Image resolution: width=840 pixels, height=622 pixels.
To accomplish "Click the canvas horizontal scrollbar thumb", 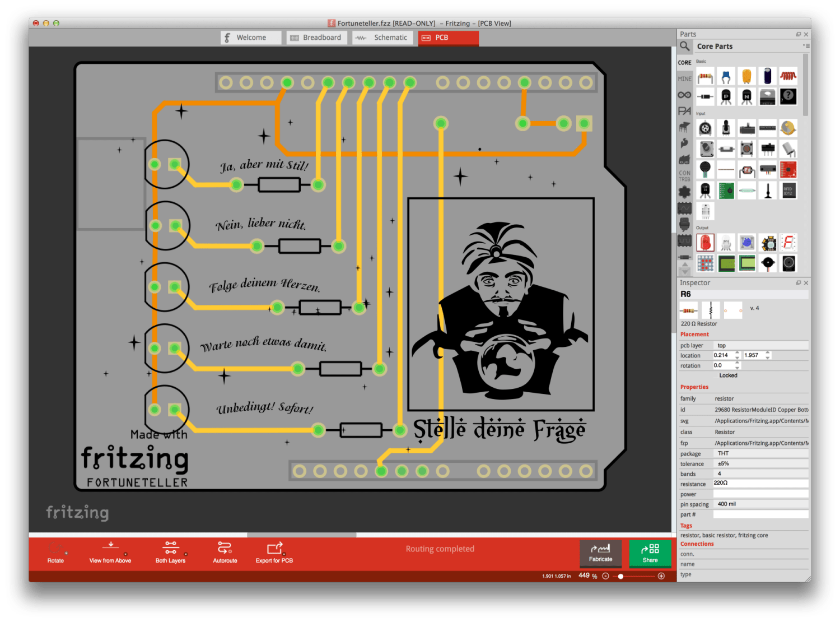I will coord(302,535).
